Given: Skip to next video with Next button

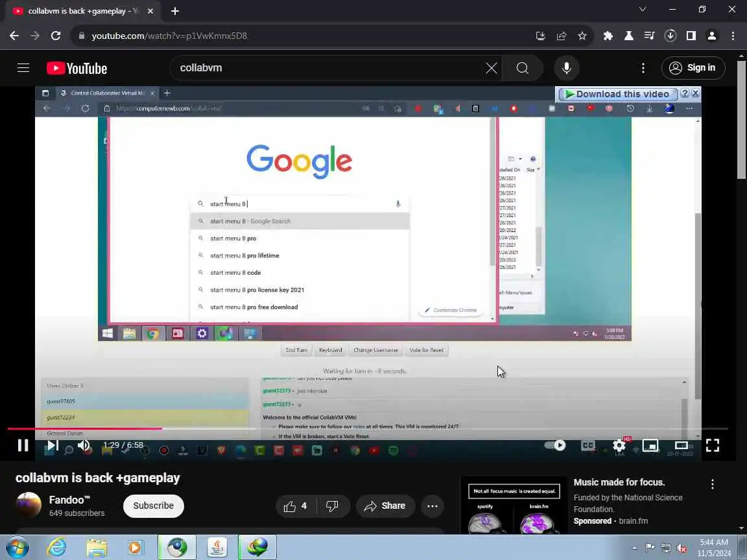Looking at the screenshot, I should pyautogui.click(x=53, y=445).
